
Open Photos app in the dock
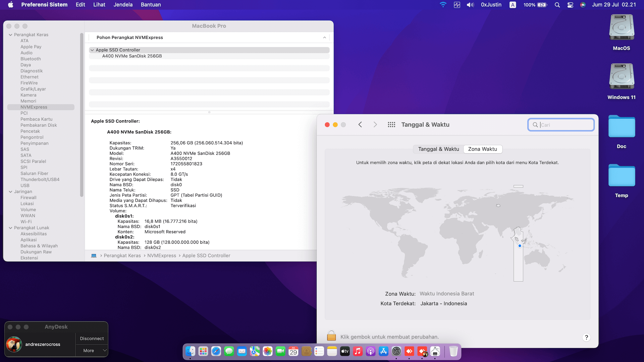[x=268, y=351]
